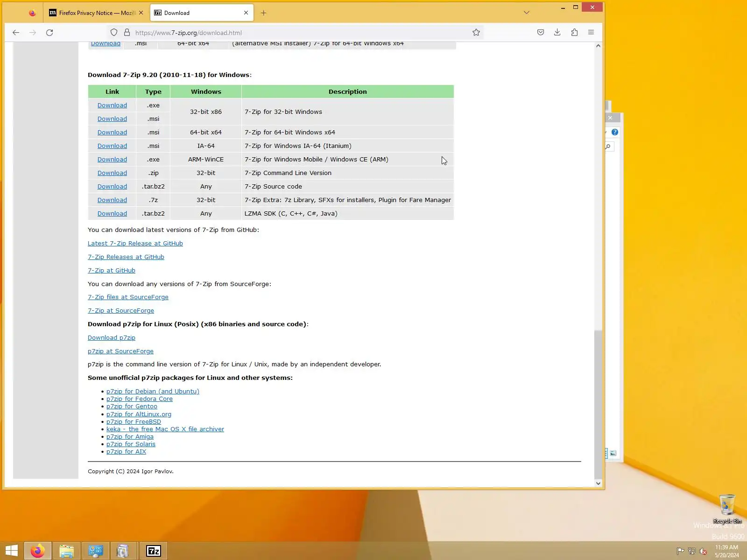
Task: Follow the p7zip for Amiga link
Action: (x=130, y=437)
